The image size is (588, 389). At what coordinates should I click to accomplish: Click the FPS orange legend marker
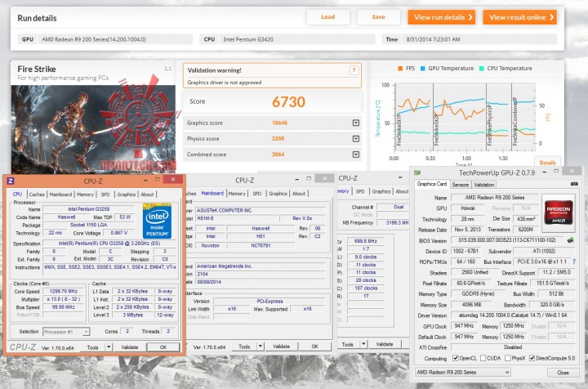400,69
